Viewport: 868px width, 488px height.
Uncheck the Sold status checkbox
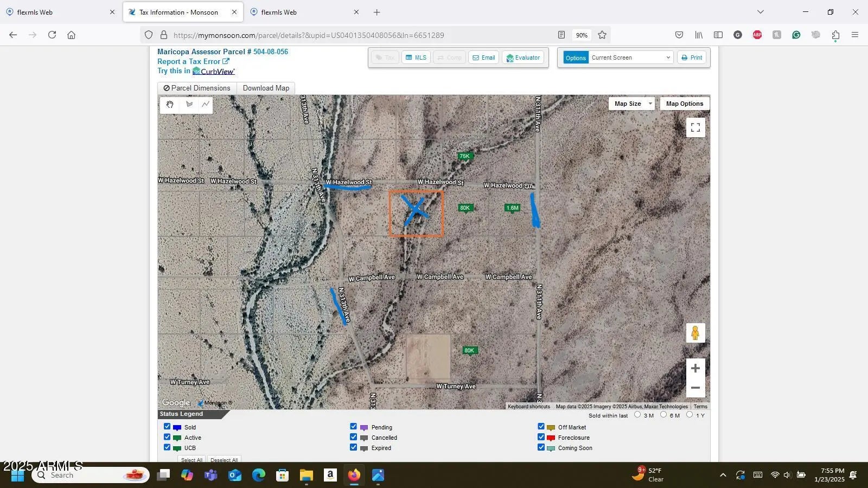coord(167,427)
